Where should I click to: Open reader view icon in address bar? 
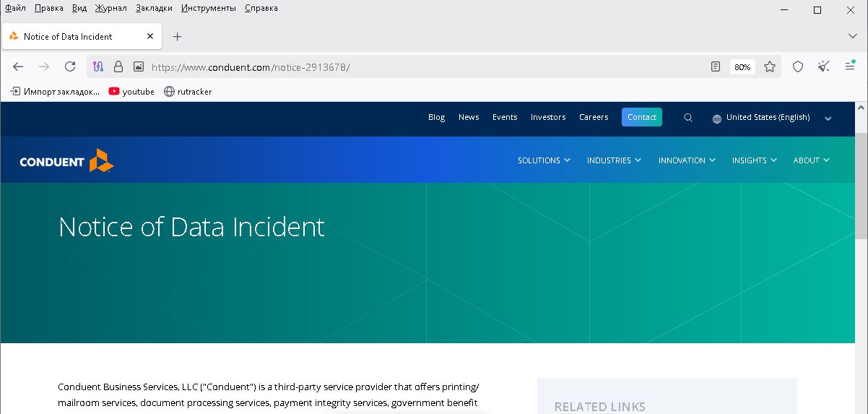point(716,66)
